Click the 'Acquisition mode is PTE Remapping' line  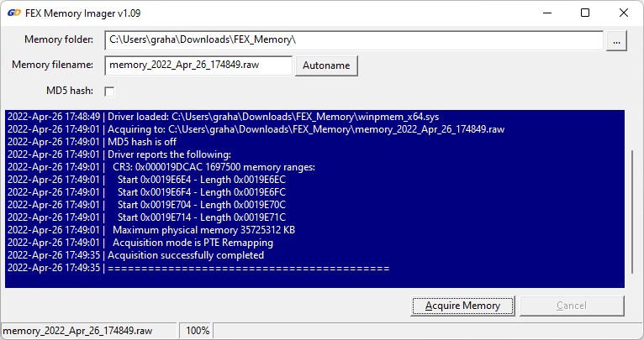[192, 243]
